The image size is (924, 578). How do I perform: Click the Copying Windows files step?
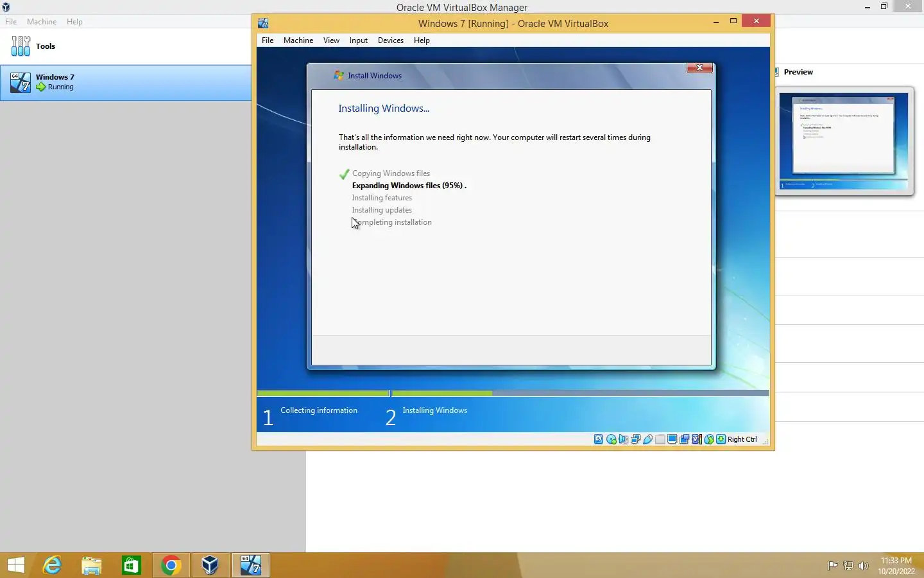[x=391, y=173]
